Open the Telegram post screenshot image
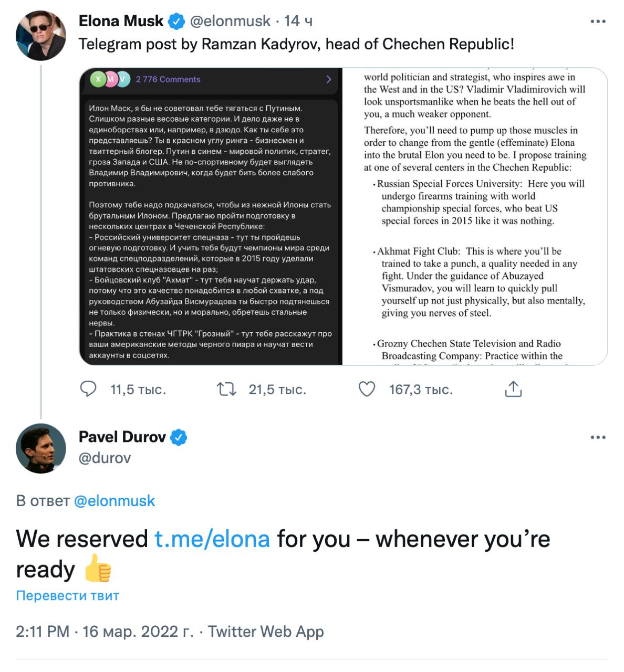Viewport: 624px width, 672px height. click(211, 216)
